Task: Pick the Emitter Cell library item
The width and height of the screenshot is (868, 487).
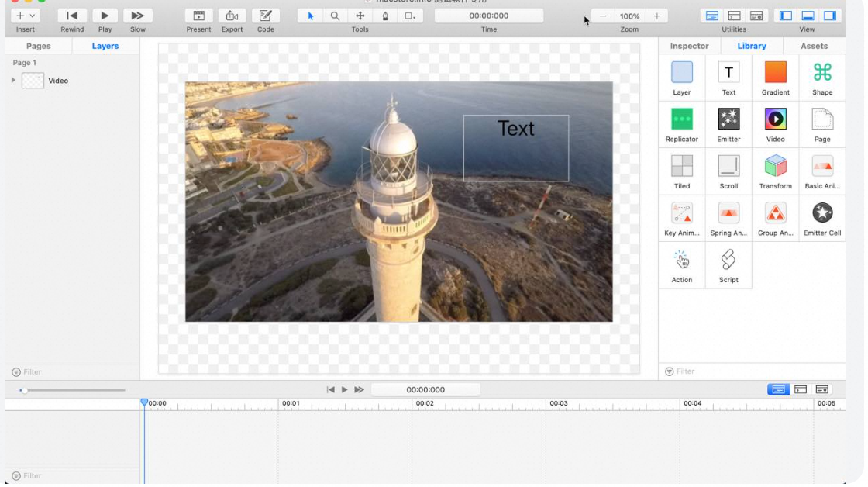Action: pos(822,219)
